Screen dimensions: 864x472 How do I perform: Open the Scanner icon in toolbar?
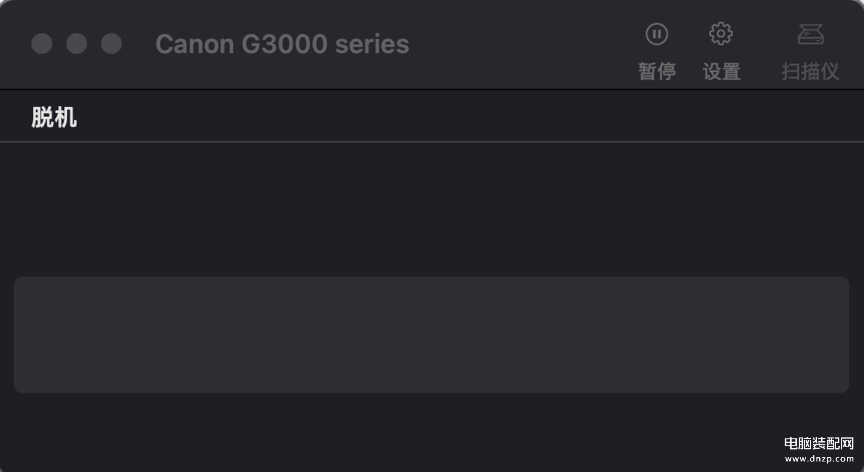pyautogui.click(x=810, y=34)
